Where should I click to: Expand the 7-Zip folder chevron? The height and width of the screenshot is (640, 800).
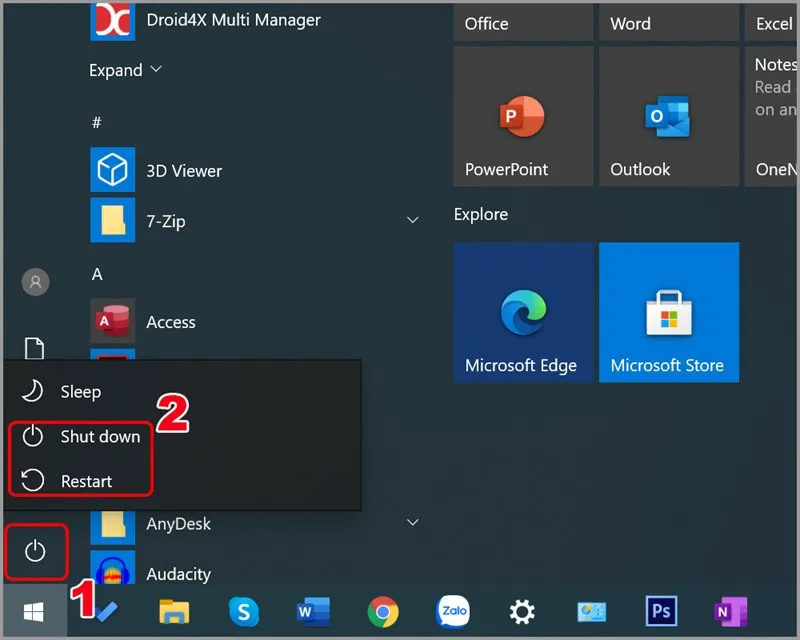point(412,220)
